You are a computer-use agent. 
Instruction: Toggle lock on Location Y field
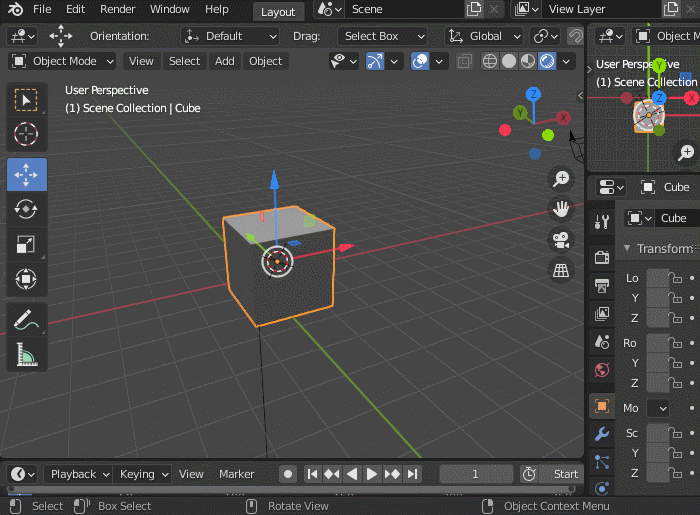coord(677,298)
